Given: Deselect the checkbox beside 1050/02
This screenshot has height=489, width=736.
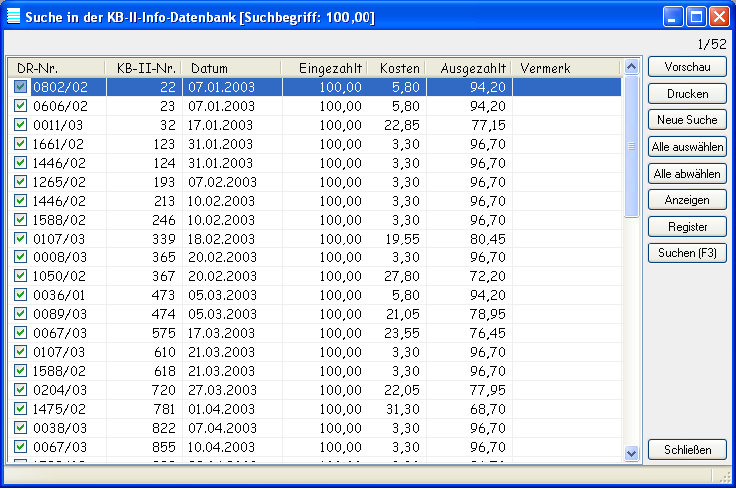Looking at the screenshot, I should tap(21, 276).
